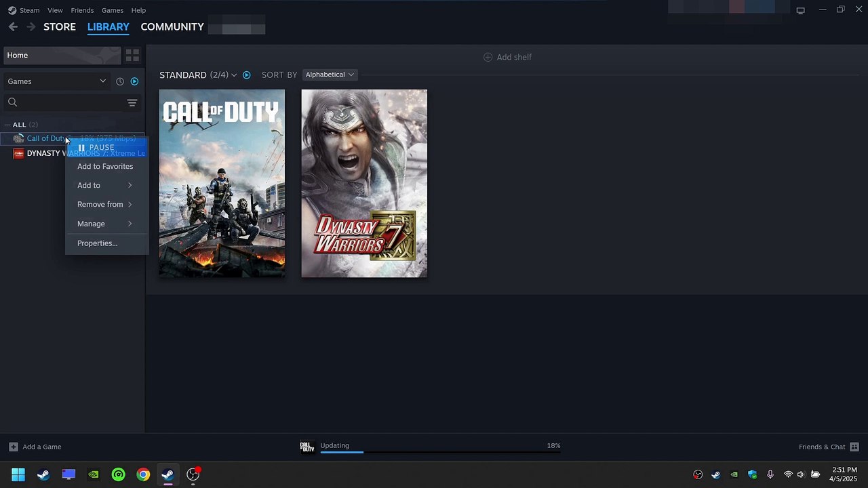
Task: Open the Games menu in the menu bar
Action: pos(112,10)
